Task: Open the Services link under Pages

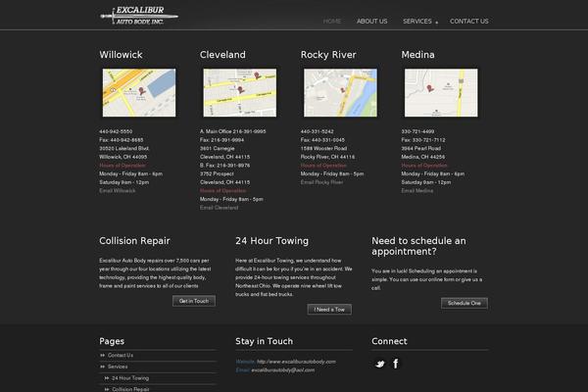Action: (x=118, y=367)
